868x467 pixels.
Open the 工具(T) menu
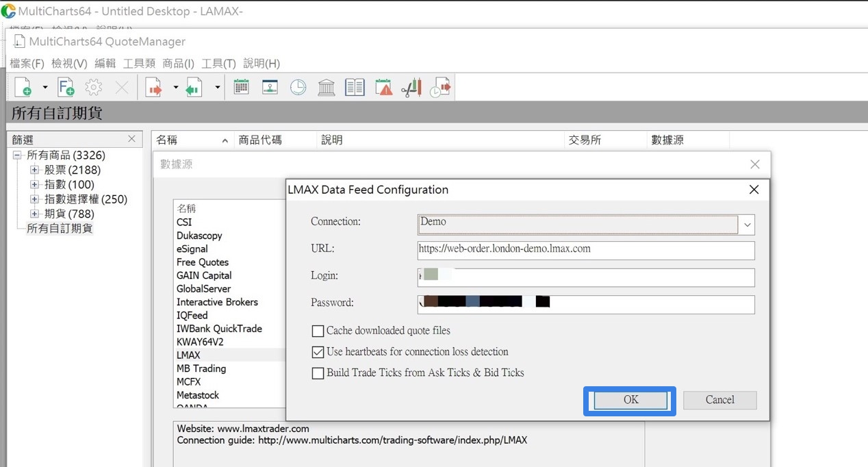click(219, 64)
